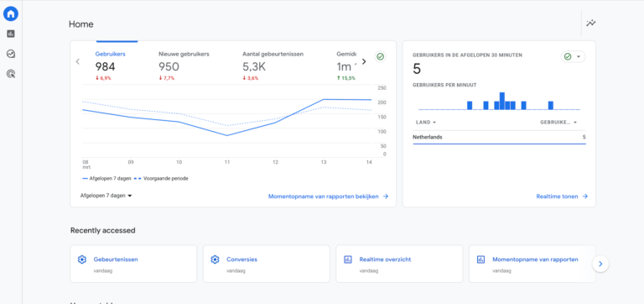Show next metrics with right chevron
The image size is (644, 304).
pos(363,61)
